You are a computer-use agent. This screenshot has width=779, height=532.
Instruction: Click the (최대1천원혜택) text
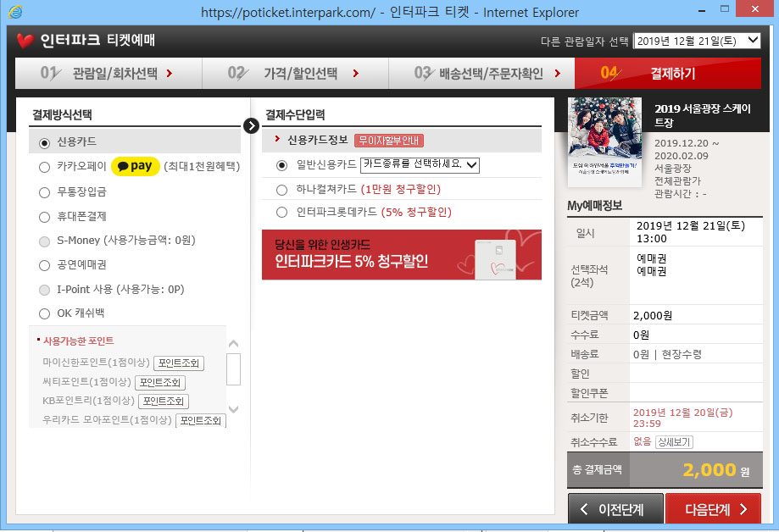pyautogui.click(x=202, y=166)
